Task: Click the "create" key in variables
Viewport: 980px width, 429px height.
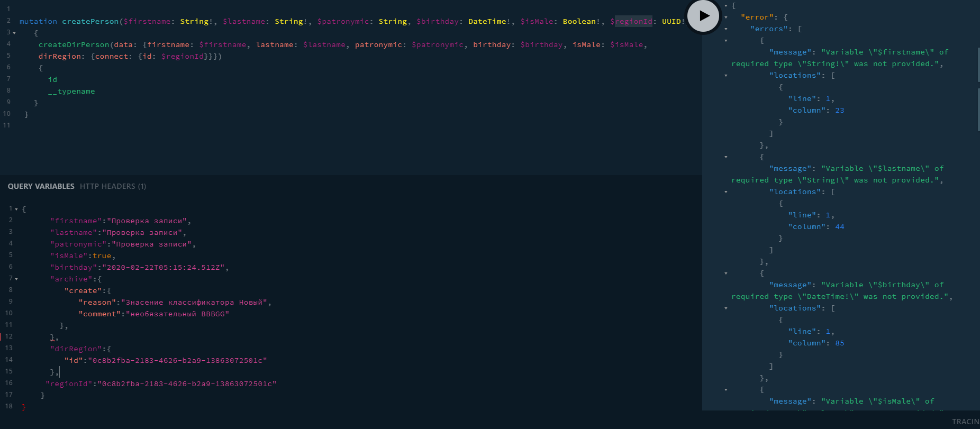Action: 83,291
